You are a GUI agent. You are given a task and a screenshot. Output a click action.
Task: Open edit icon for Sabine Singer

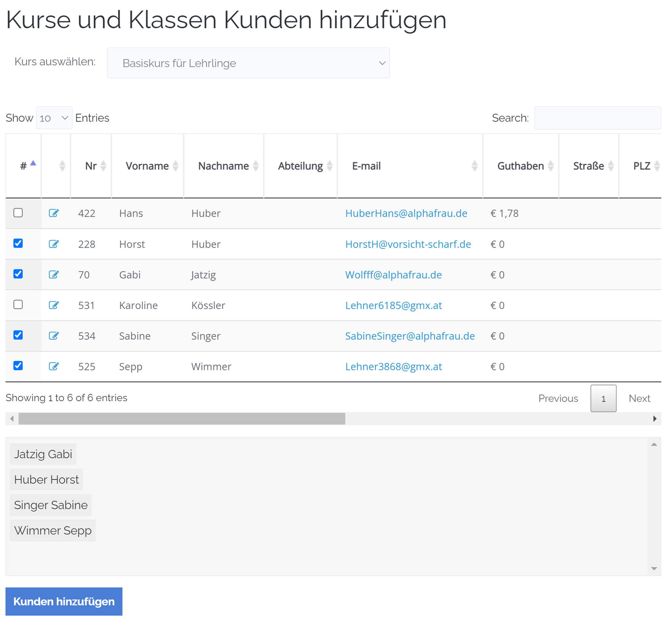point(53,336)
